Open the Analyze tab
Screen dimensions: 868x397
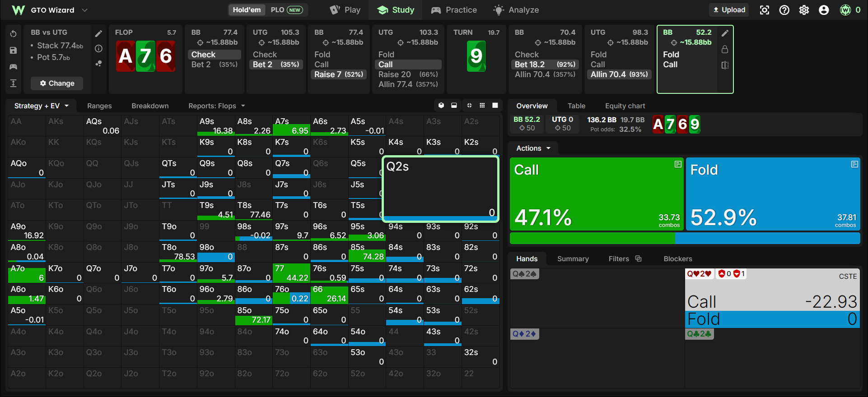(516, 10)
